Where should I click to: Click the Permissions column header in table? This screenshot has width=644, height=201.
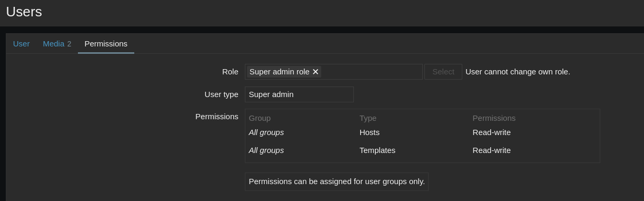point(494,118)
